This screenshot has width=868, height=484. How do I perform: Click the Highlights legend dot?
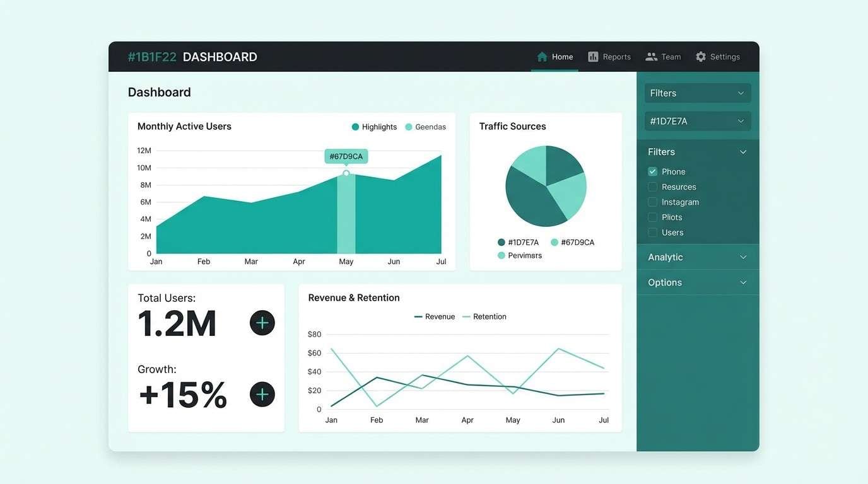pos(355,127)
